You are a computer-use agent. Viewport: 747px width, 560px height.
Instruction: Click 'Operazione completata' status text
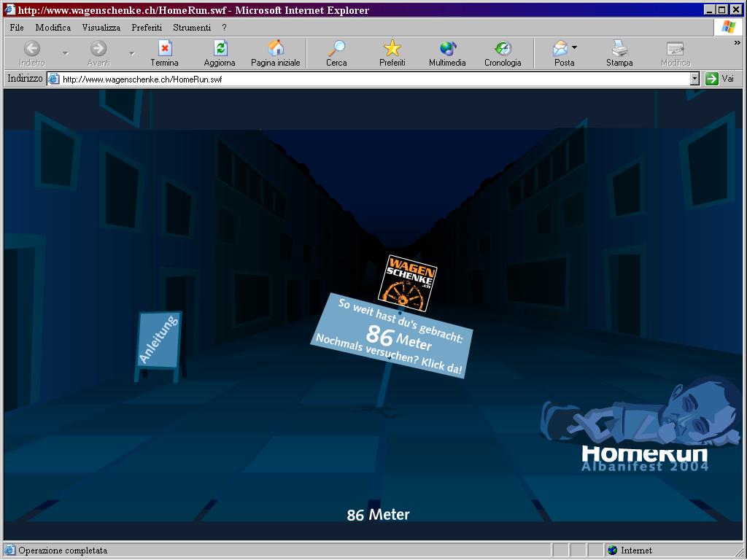63,551
